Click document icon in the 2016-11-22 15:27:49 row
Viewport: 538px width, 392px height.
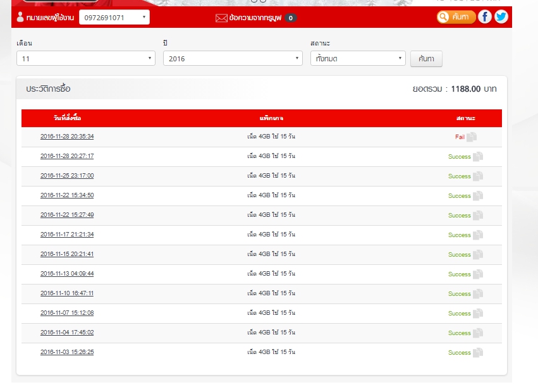tap(477, 215)
